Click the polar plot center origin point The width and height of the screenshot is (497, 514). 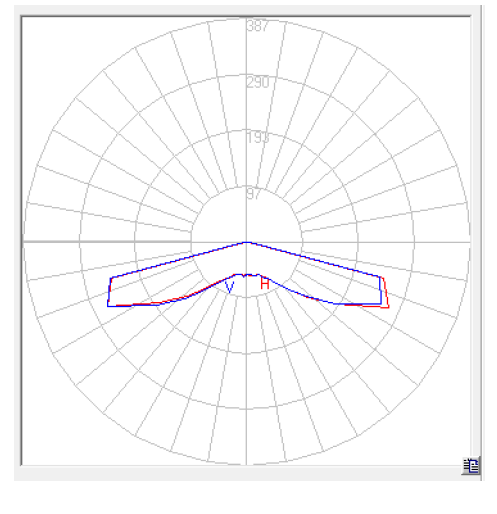[246, 242]
